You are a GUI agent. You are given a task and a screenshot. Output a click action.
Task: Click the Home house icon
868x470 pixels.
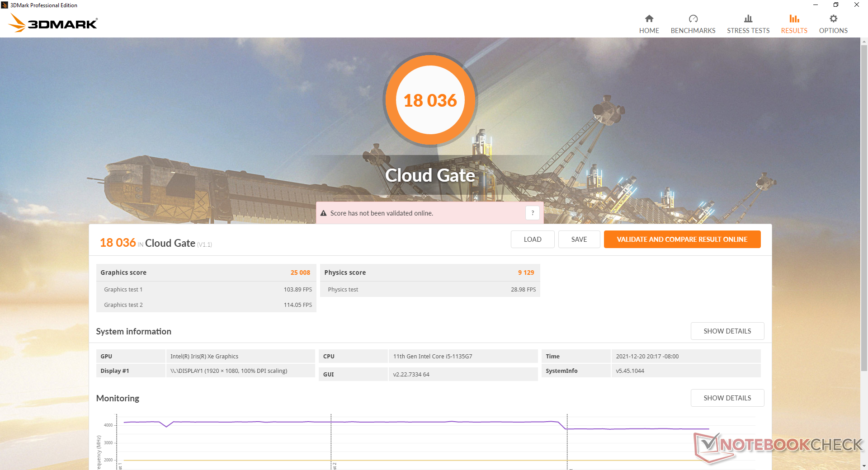pyautogui.click(x=649, y=19)
